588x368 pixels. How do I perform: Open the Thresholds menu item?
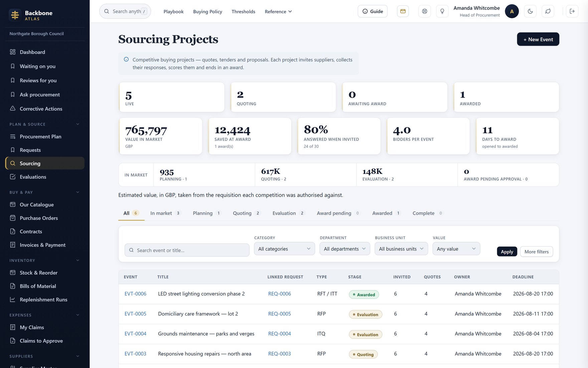coord(243,11)
